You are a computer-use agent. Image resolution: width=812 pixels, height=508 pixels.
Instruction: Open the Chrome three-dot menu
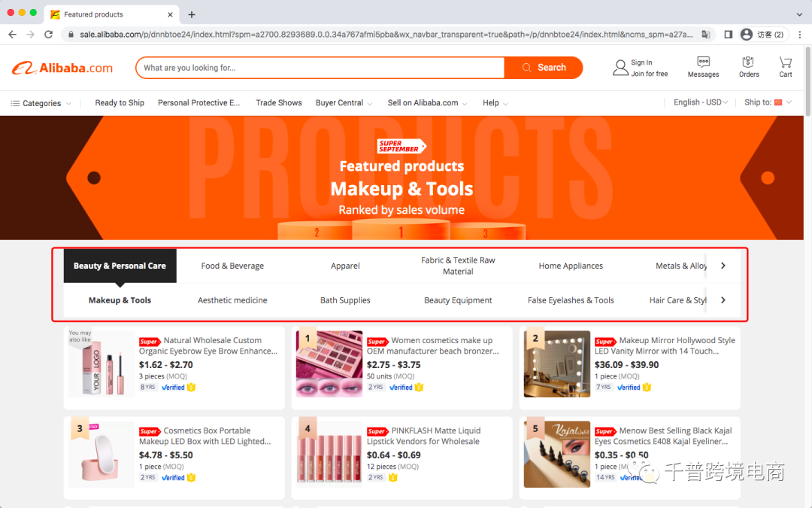click(800, 34)
